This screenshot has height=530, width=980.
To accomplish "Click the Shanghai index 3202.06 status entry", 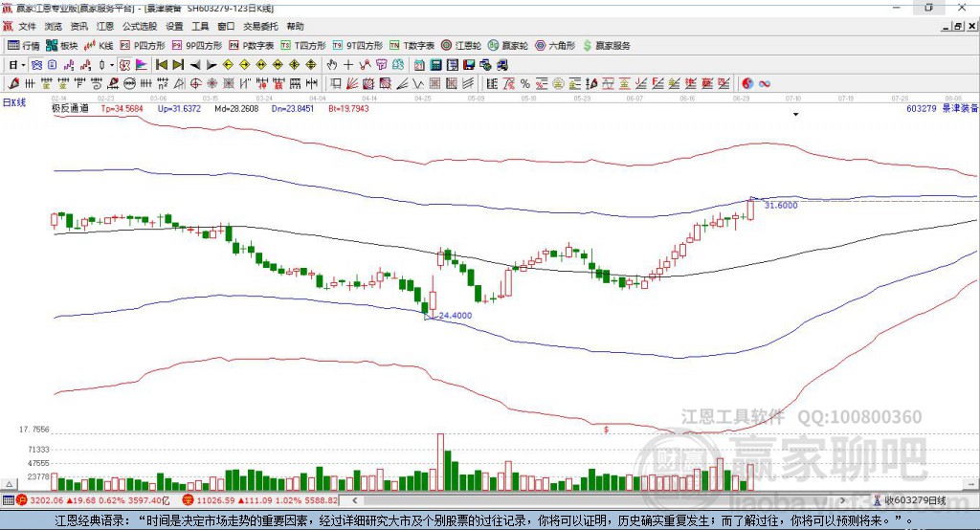I will point(94,500).
